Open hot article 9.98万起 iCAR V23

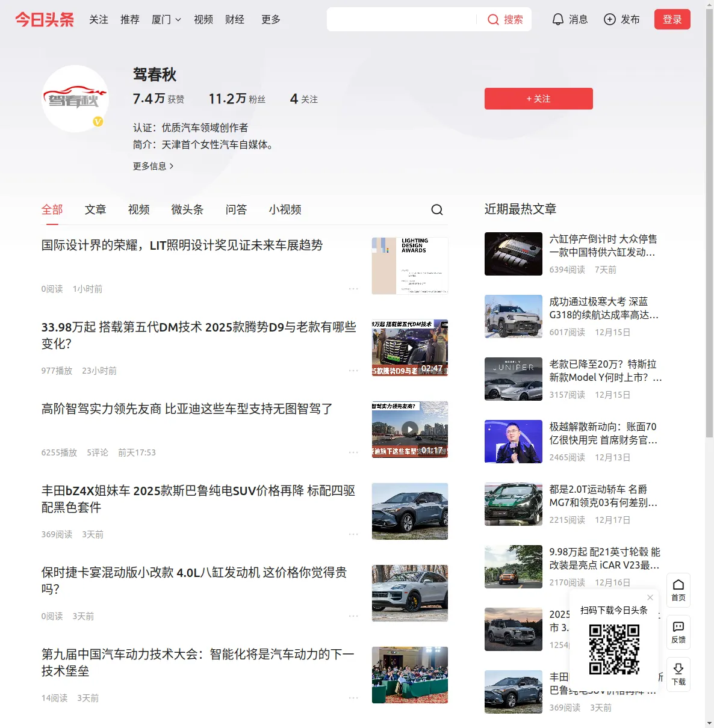605,558
